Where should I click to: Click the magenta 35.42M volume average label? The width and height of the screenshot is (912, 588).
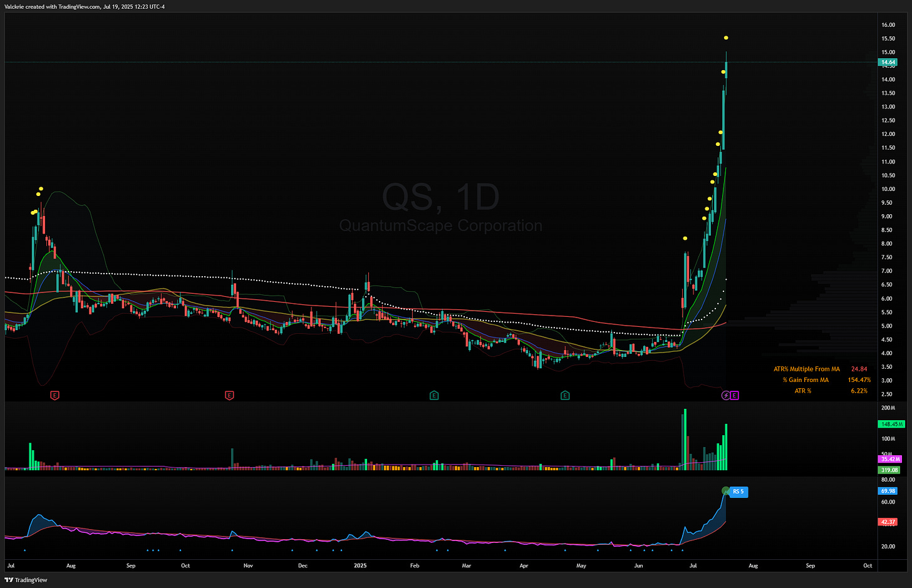coord(890,459)
